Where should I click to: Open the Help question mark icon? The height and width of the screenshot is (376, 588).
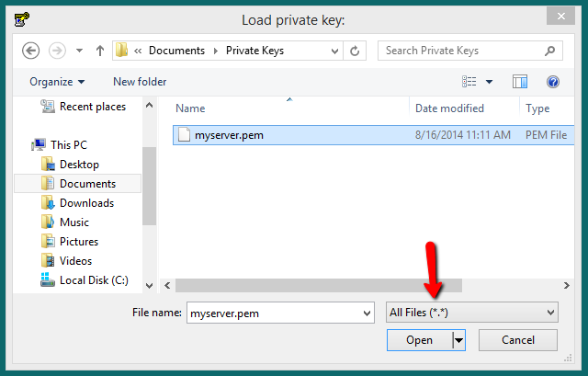point(553,82)
